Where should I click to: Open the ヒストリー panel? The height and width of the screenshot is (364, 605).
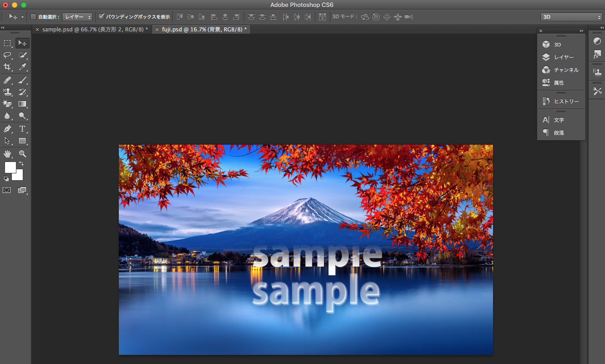[561, 101]
